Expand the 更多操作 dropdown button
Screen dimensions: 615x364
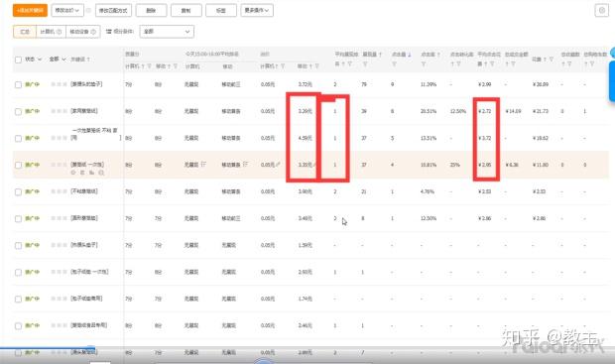[257, 11]
